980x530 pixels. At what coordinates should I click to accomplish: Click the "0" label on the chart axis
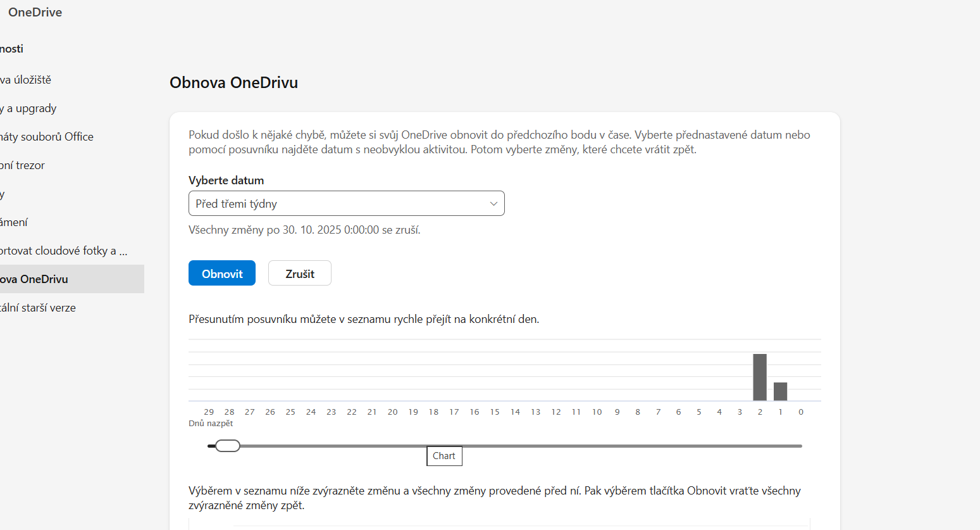click(x=801, y=412)
